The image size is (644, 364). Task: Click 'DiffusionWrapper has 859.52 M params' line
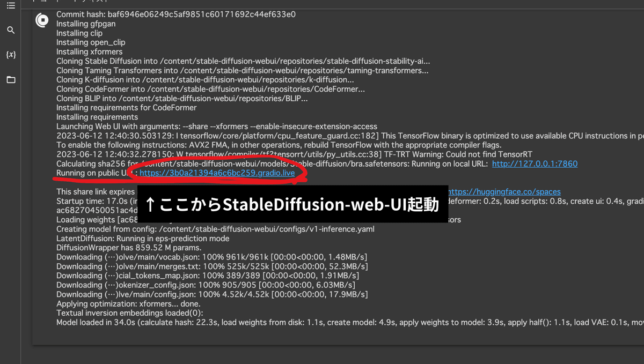pyautogui.click(x=129, y=248)
